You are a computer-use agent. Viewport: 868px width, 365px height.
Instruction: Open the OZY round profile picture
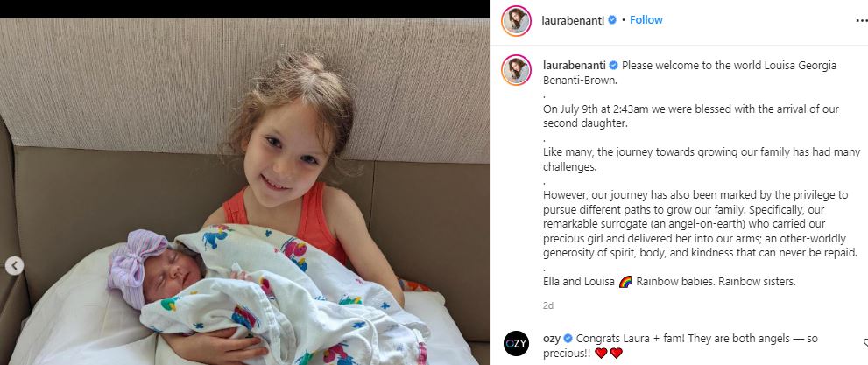(x=516, y=343)
